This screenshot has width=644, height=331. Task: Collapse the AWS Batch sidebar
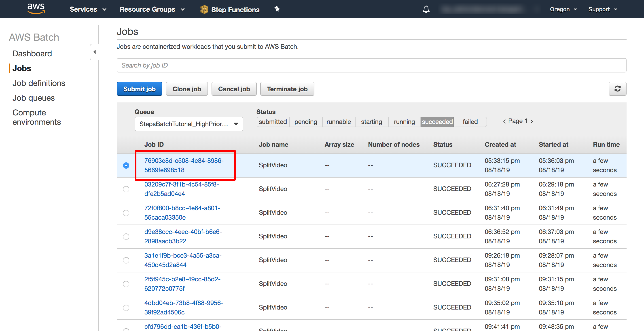[x=95, y=52]
